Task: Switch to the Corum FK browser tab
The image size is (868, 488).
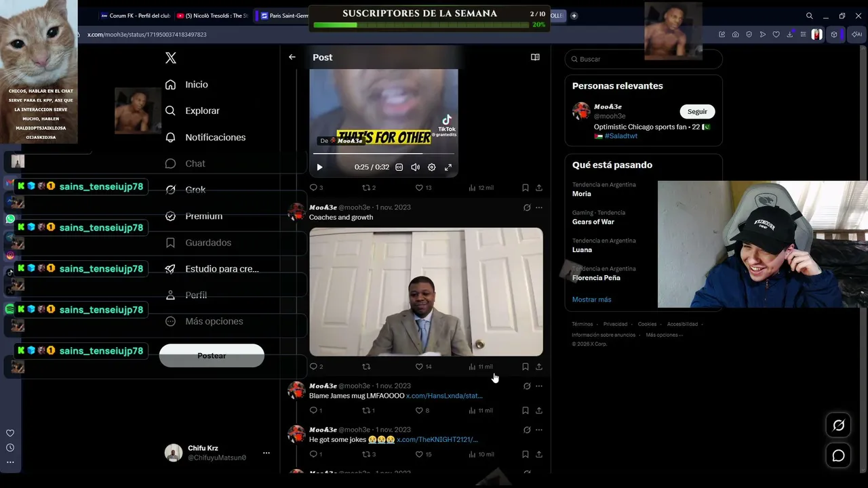Action: pos(134,16)
